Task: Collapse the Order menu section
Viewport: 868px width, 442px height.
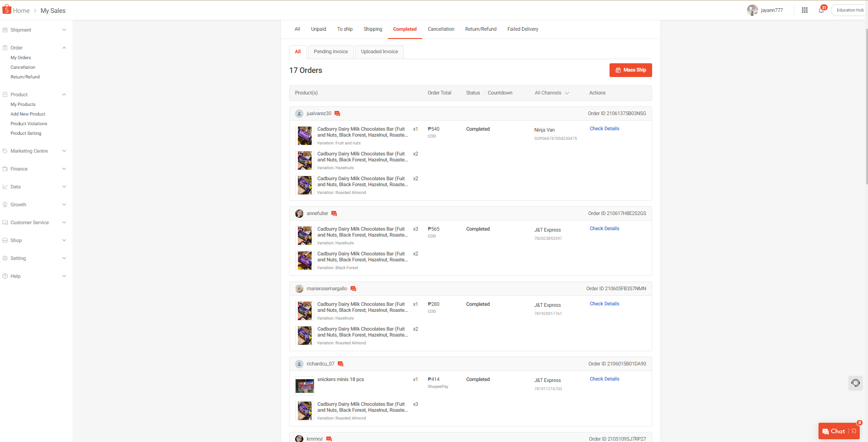Action: tap(64, 48)
